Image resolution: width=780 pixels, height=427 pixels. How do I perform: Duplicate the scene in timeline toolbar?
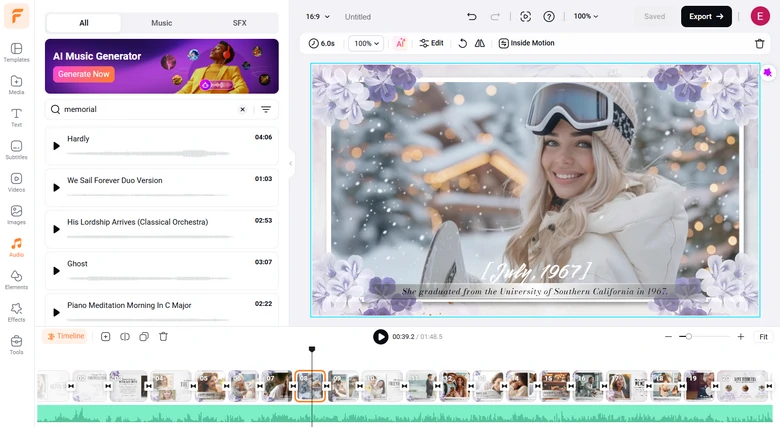[144, 337]
